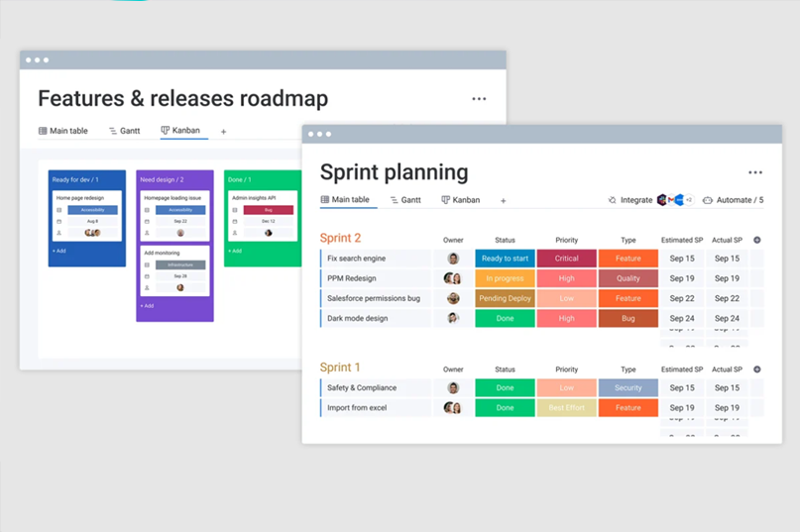The height and width of the screenshot is (532, 800).
Task: Add a new view in roadmap tabs
Action: 223,132
